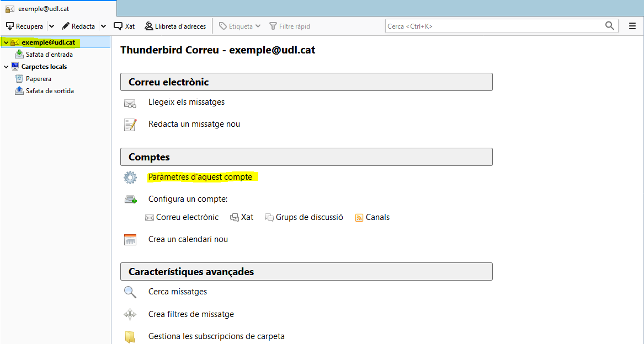644x344 pixels.
Task: Click the Safata d'entrada inbox icon
Action: [x=19, y=54]
